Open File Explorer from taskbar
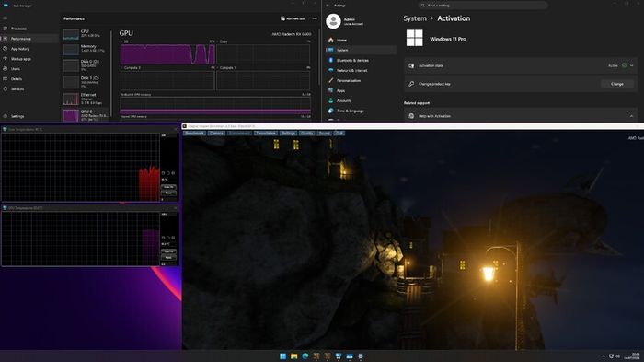This screenshot has height=362, width=644. [x=294, y=356]
